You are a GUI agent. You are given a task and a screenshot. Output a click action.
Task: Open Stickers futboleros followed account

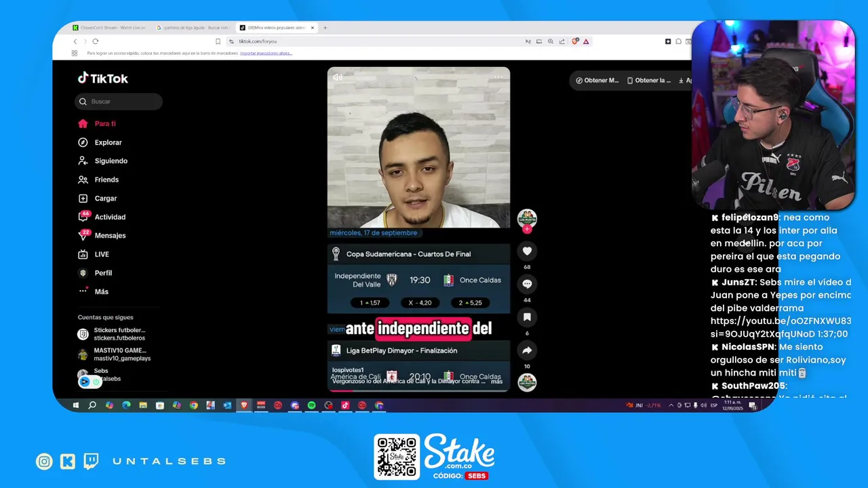[111, 334]
